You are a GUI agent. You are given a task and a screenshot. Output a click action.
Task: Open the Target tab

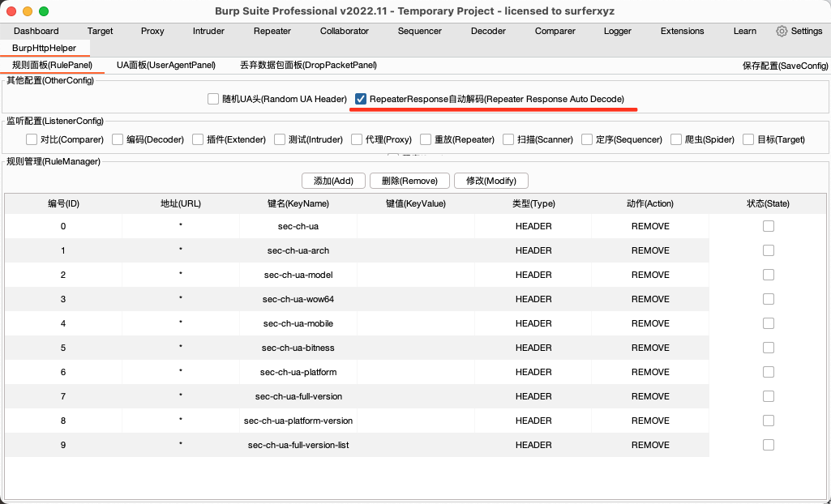tap(101, 32)
